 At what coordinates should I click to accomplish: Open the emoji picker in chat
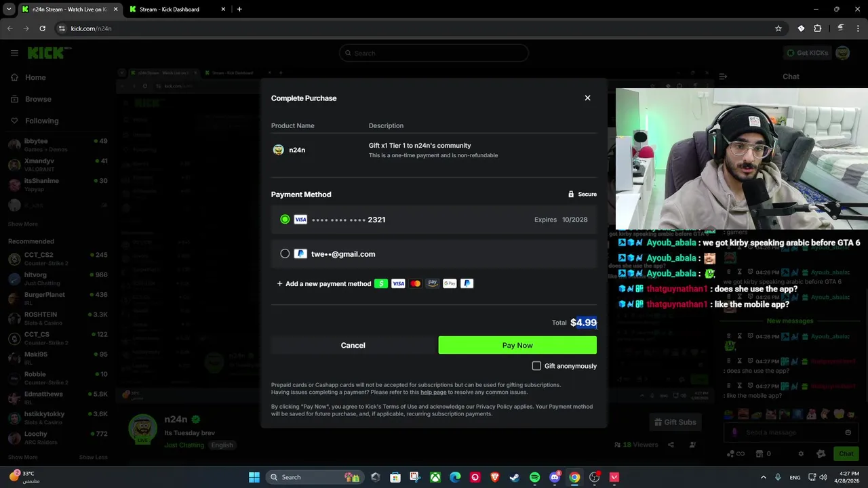pos(848,432)
